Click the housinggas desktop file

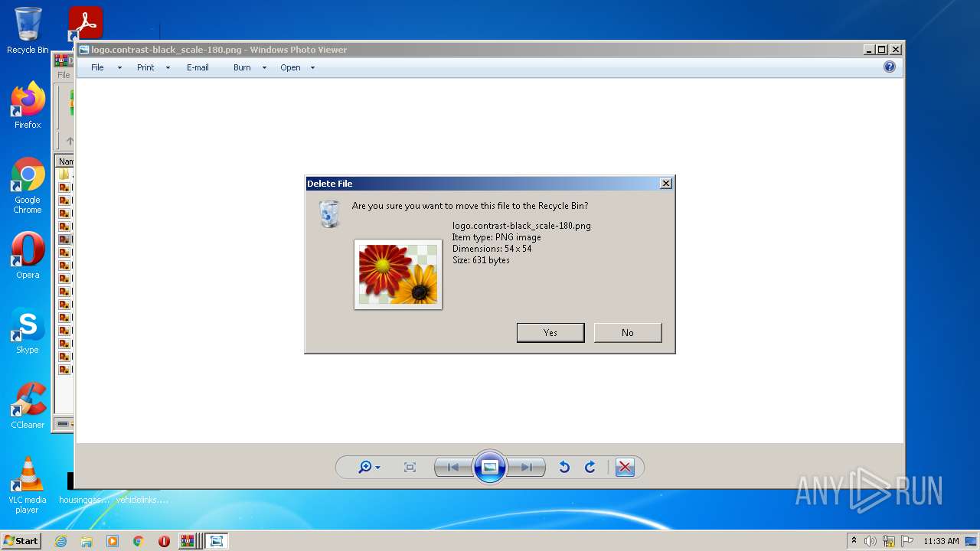tap(84, 500)
